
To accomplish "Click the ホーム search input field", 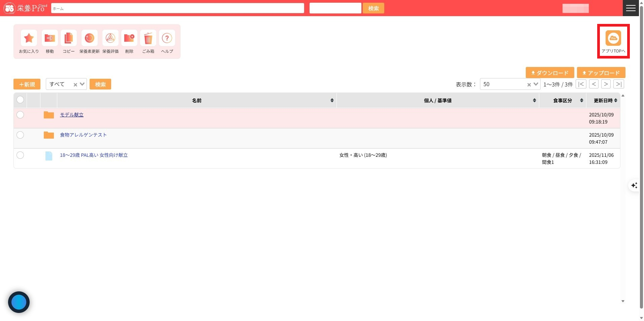I will coord(178,8).
